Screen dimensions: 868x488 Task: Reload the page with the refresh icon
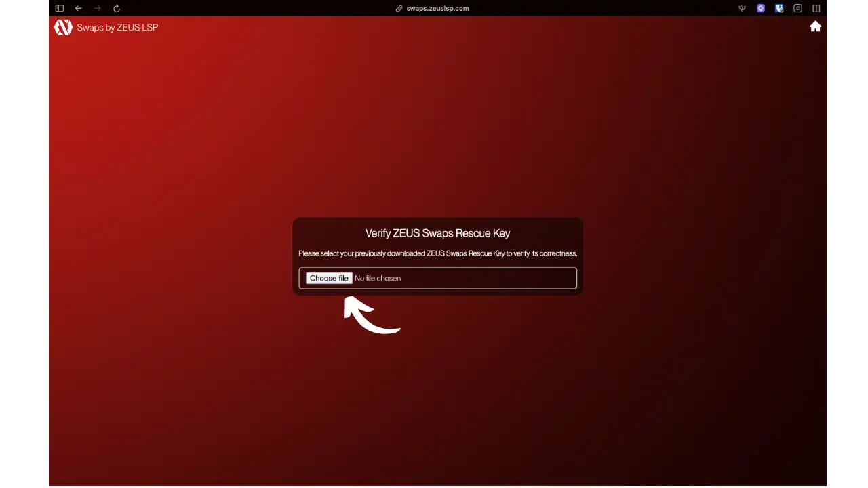pos(117,9)
